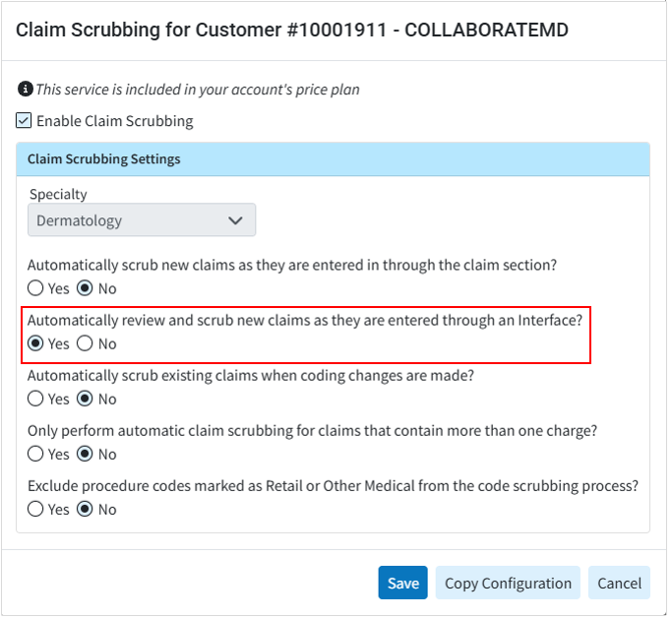
Task: Click the dialog title with Customer #10001911
Action: point(291,30)
